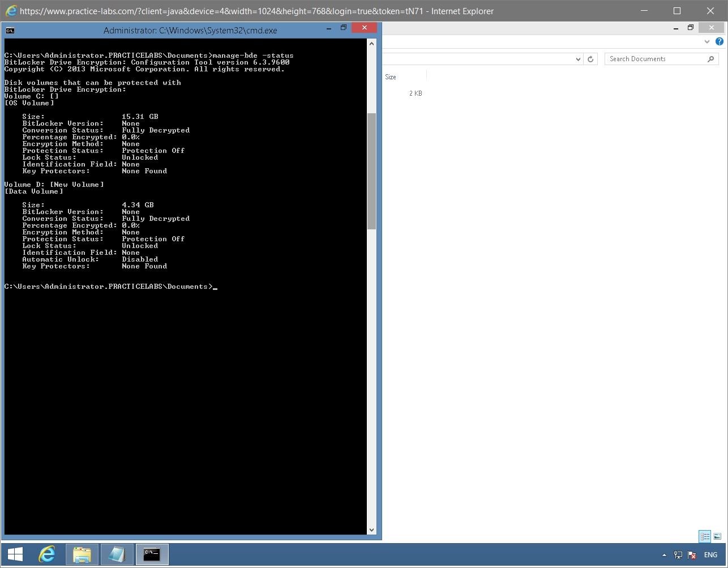This screenshot has height=568, width=728.
Task: Toggle the ENG language indicator
Action: point(710,555)
